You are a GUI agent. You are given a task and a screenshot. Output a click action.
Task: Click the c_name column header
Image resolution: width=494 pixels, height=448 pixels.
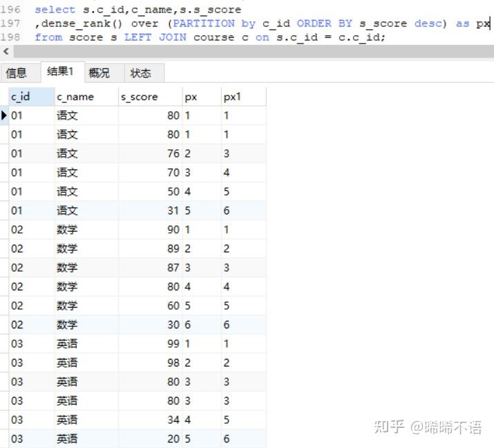point(86,97)
